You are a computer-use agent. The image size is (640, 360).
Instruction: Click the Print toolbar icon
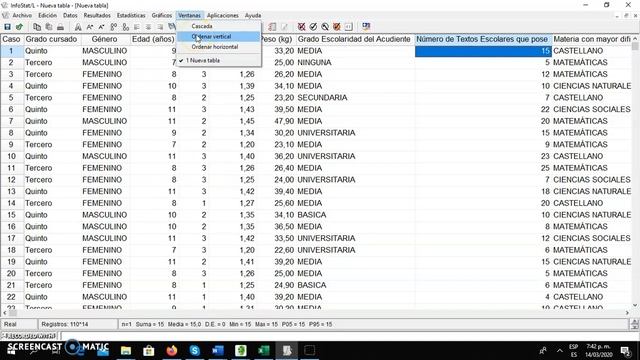coord(60,27)
